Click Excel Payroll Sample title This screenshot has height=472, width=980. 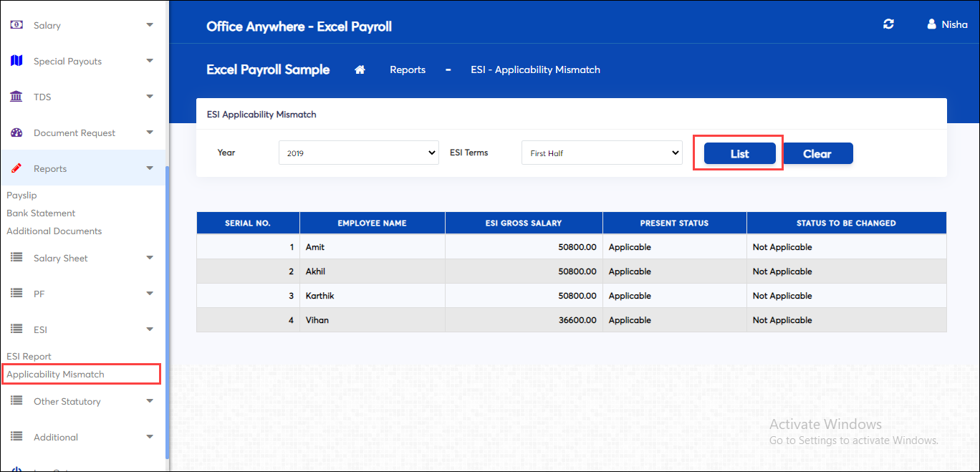click(268, 69)
